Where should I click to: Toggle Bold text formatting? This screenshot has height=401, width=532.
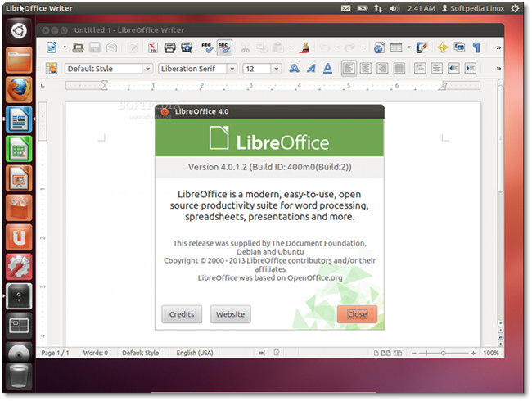click(x=294, y=68)
